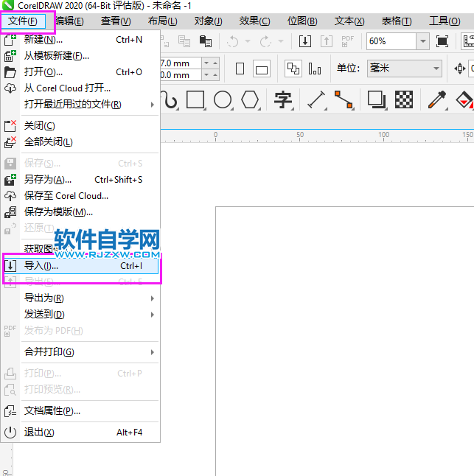Open the page height 0.0 mm dropdown arrow
474x476 pixels.
[206, 74]
